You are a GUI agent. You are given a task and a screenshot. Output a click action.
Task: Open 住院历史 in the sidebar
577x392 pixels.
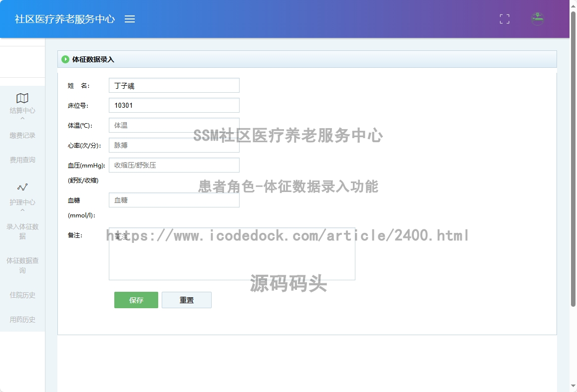[22, 295]
